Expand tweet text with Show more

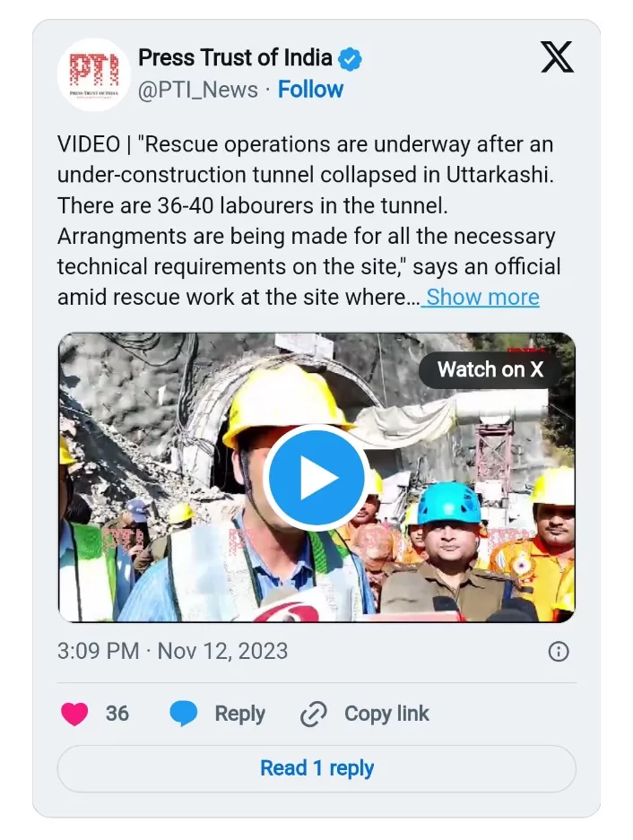coord(482,297)
